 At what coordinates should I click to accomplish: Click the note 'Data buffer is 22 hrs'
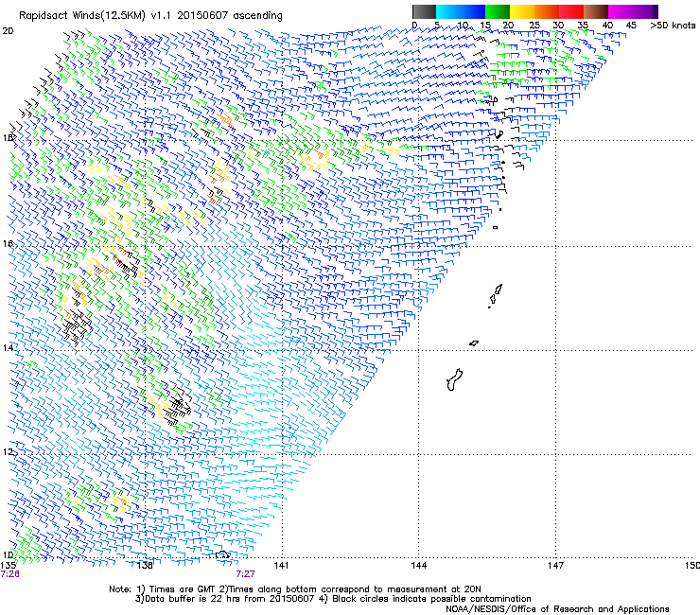192,599
